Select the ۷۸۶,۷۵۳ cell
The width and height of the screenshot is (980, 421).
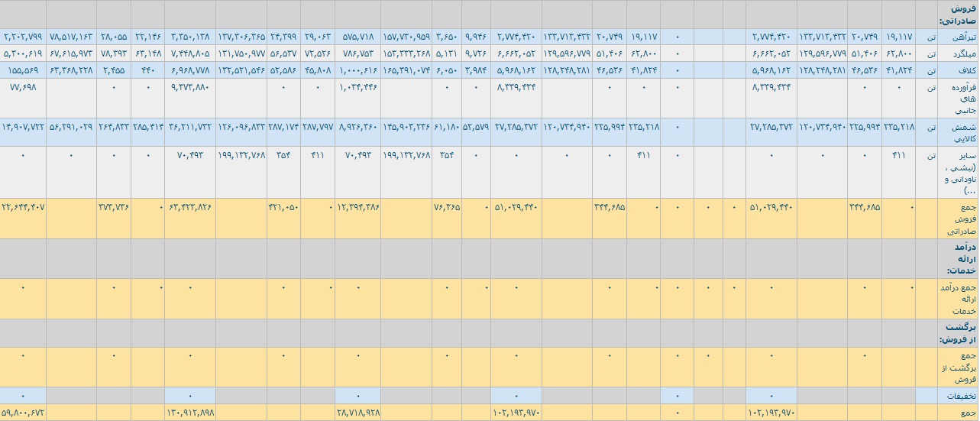pos(358,53)
